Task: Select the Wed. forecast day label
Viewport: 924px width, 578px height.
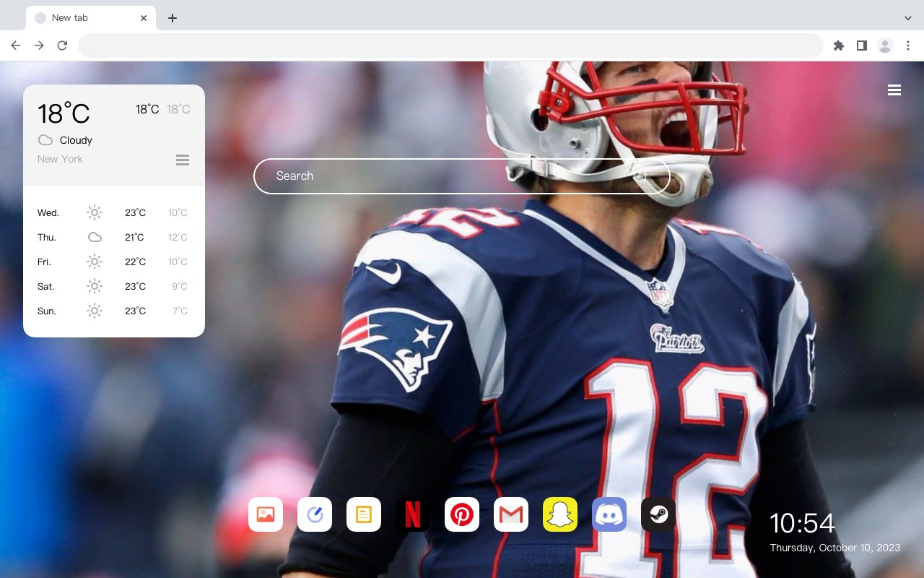Action: (48, 213)
